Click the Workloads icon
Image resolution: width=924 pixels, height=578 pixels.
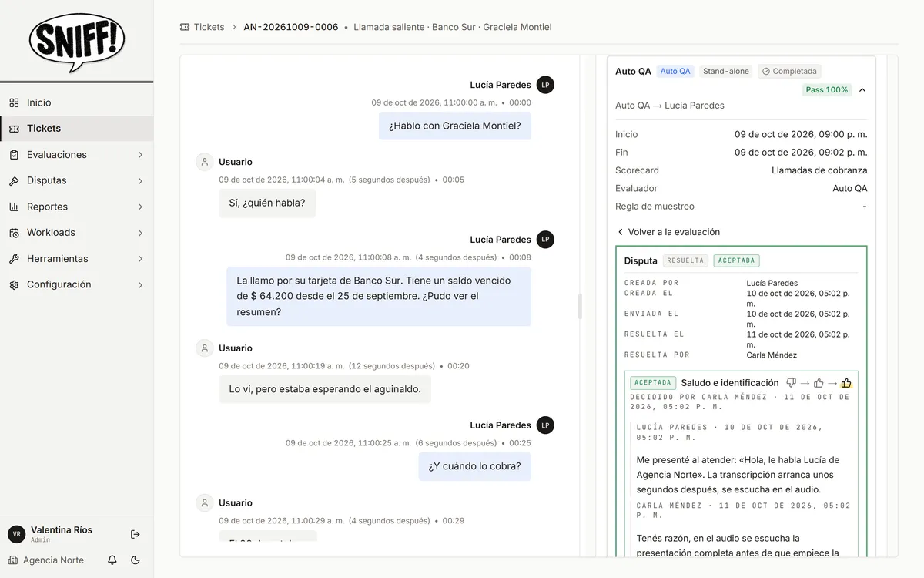click(14, 233)
